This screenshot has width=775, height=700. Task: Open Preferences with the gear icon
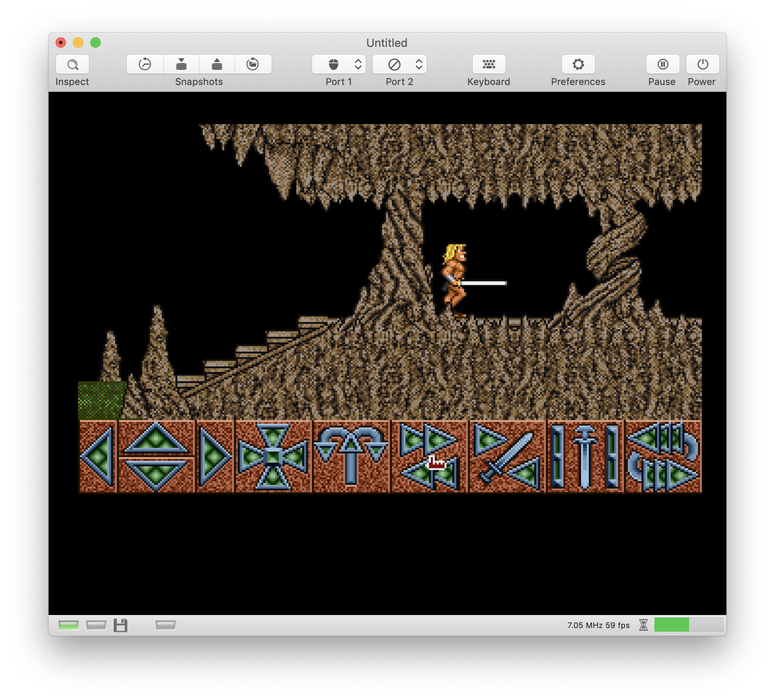tap(578, 65)
